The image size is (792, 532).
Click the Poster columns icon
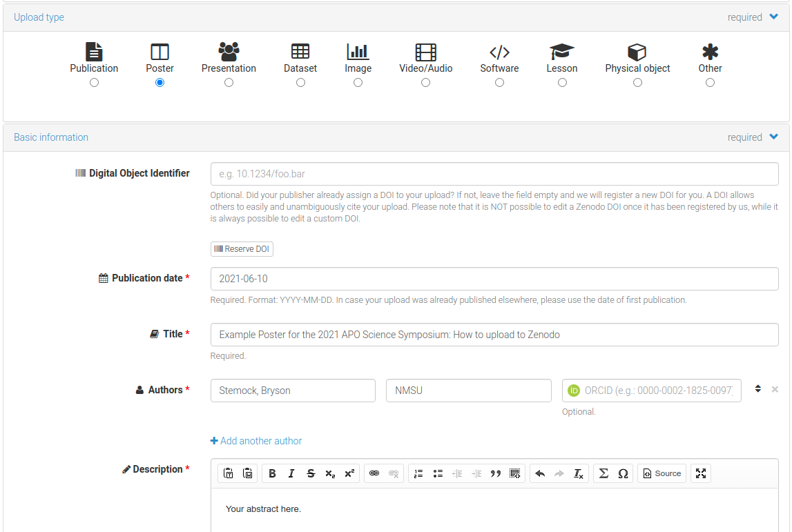tap(160, 52)
